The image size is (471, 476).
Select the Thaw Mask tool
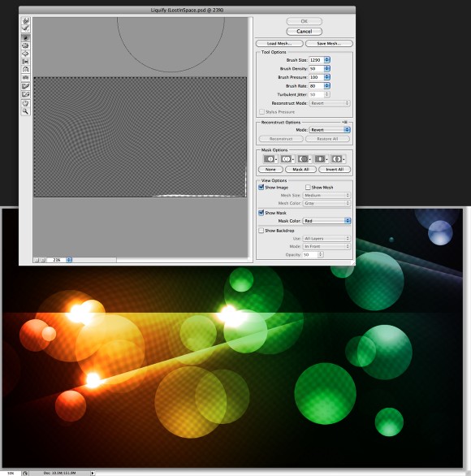coord(25,94)
